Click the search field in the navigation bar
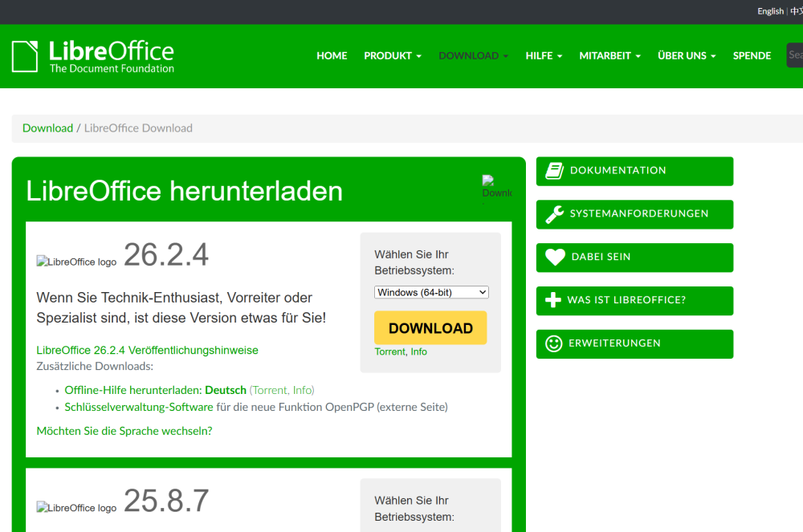803x532 pixels. [x=795, y=55]
